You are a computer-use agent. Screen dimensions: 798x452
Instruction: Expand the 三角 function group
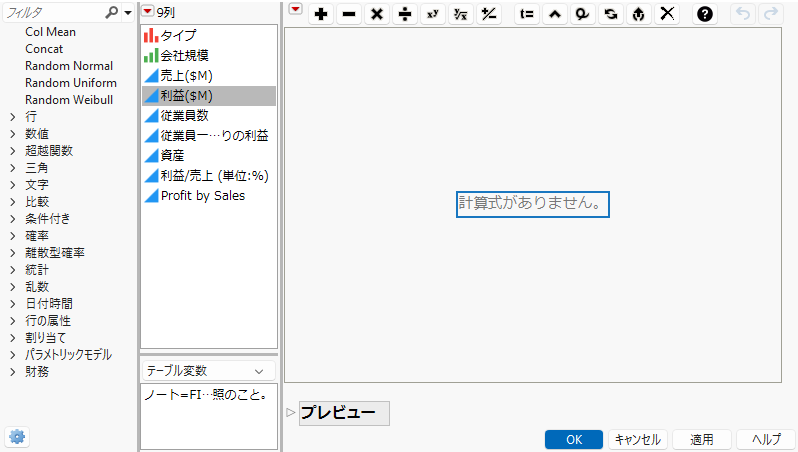pos(13,168)
